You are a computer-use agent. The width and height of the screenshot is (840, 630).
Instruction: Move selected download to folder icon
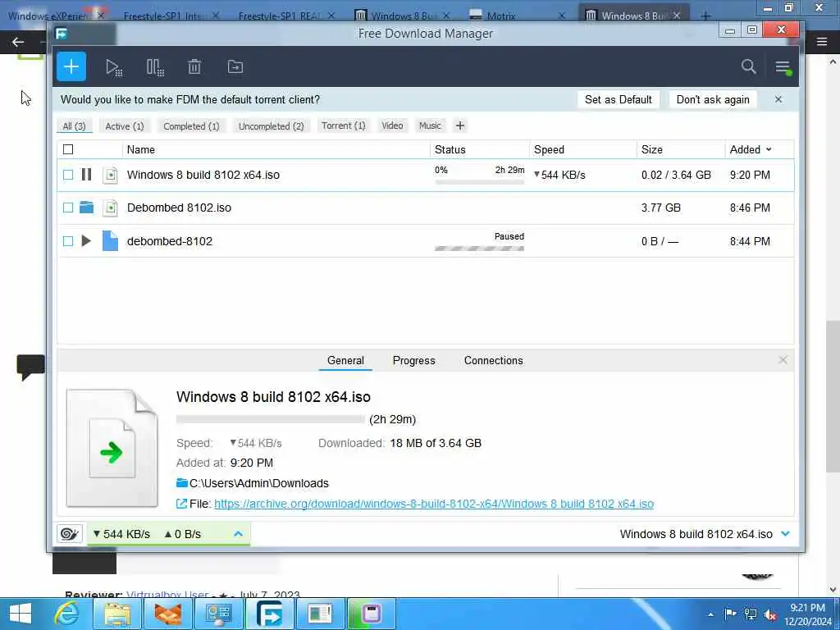click(235, 67)
